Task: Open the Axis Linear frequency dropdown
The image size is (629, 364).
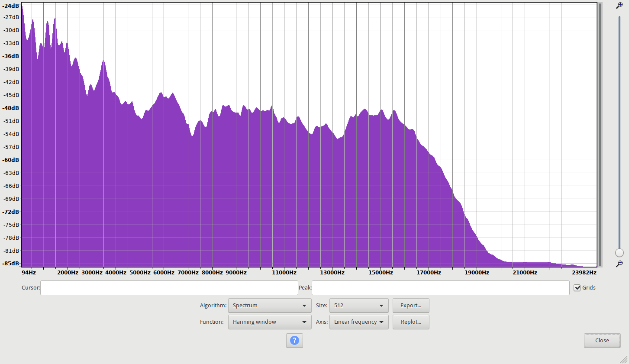Action: tap(359, 322)
